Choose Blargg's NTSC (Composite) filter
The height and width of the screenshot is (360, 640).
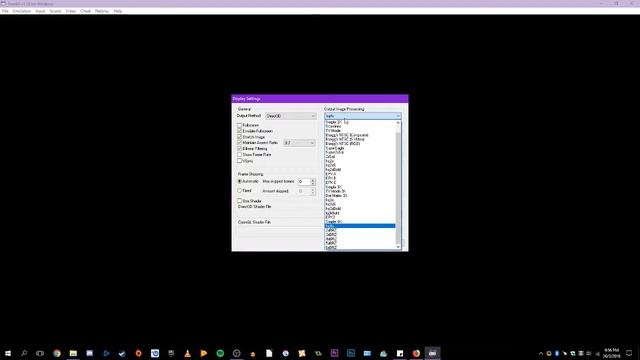[360, 135]
